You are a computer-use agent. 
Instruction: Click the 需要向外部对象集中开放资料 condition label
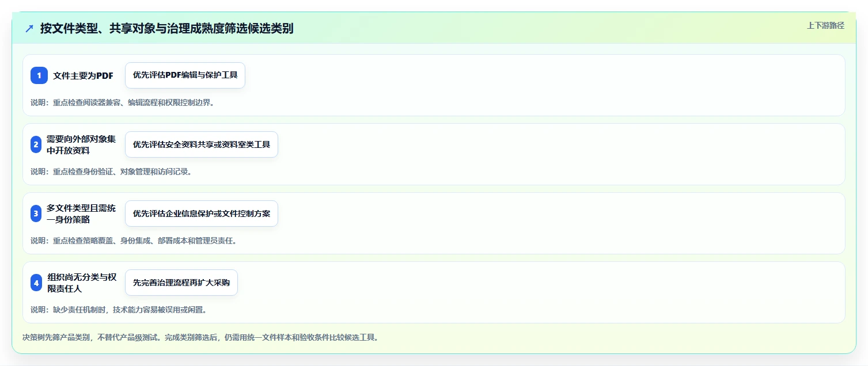81,144
